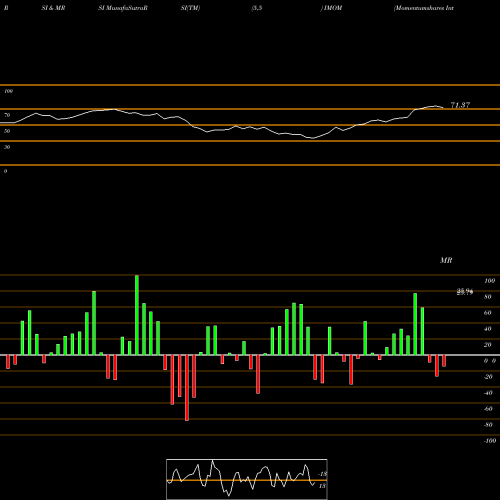Screen dimensions: 500x500
Task: Click the 60 label on MR axis
Action: [x=488, y=313]
